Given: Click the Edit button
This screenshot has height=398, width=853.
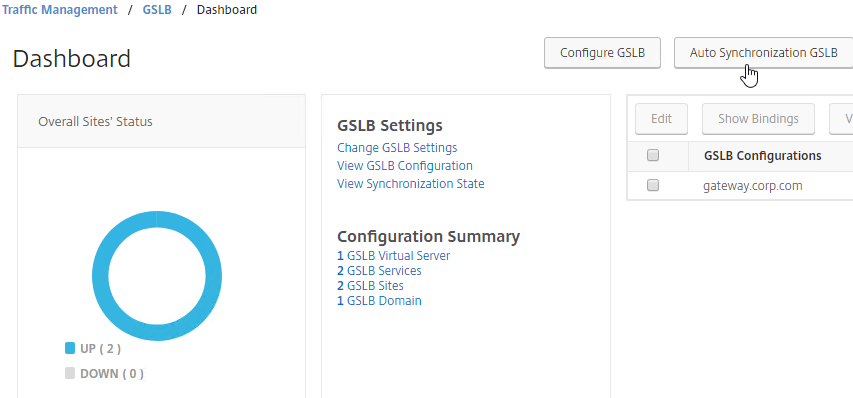Looking at the screenshot, I should [661, 119].
